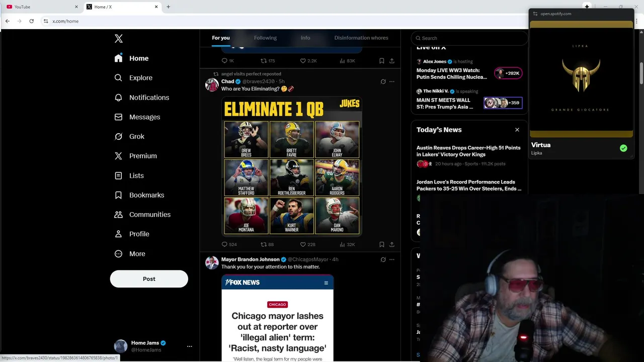Viewport: 644px width, 362px height.
Task: Bookmark the top post with 83K views
Action: coord(382,61)
